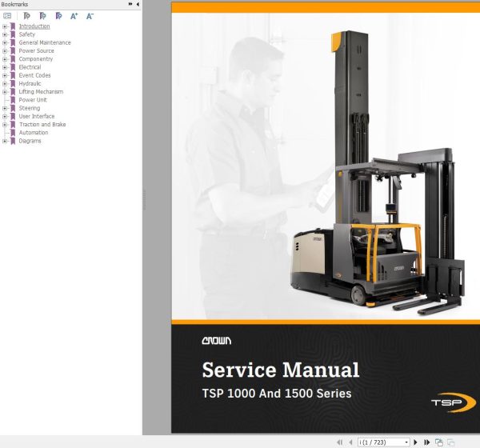Expand the Bookmarks panel with double arrow

[130, 4]
